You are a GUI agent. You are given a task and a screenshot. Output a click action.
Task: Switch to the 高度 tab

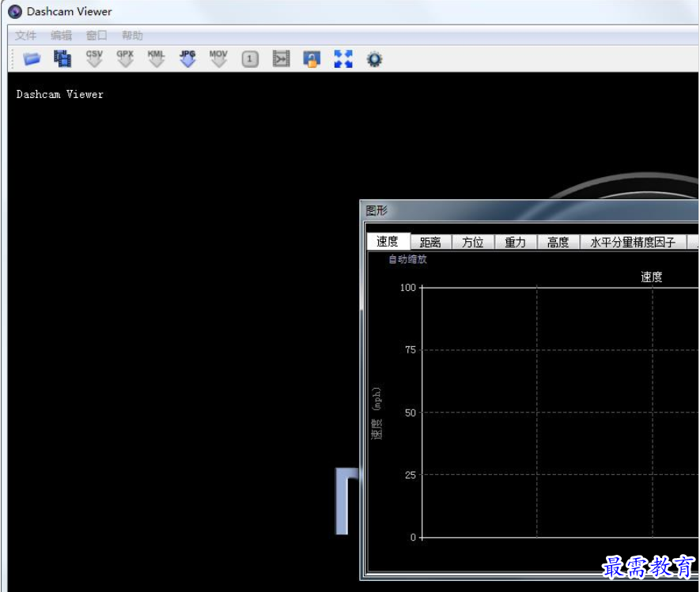click(558, 242)
